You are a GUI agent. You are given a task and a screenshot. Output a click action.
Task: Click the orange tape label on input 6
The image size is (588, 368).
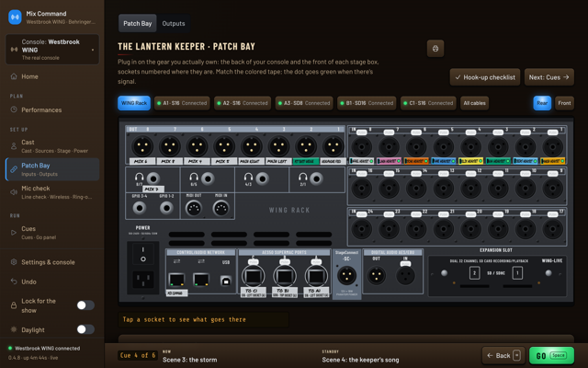416,161
